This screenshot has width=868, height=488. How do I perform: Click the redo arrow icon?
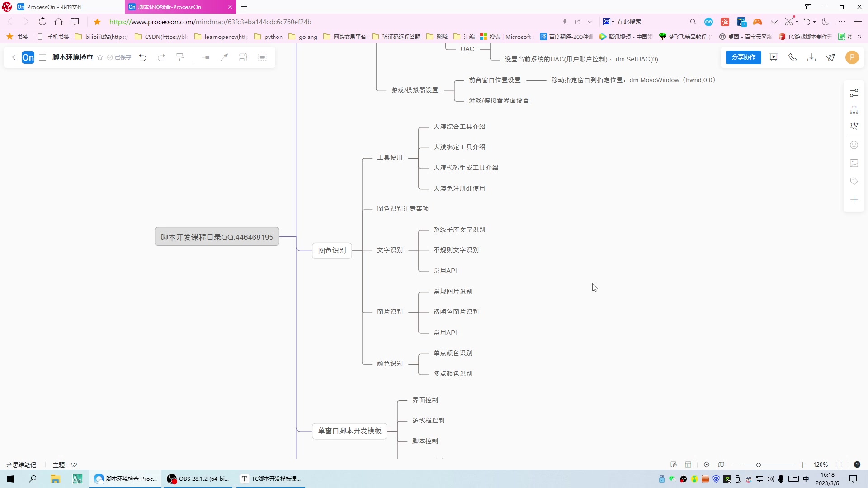[x=161, y=56]
